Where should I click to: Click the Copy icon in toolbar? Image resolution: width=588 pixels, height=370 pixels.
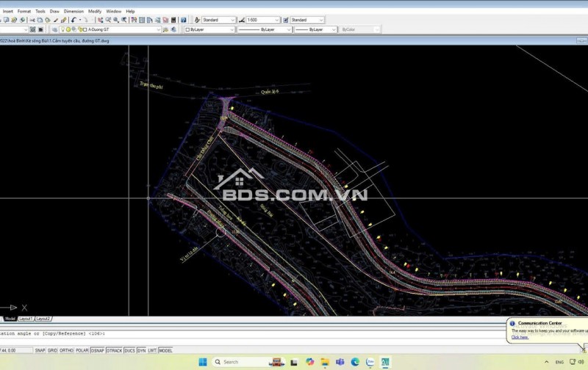tap(40, 20)
